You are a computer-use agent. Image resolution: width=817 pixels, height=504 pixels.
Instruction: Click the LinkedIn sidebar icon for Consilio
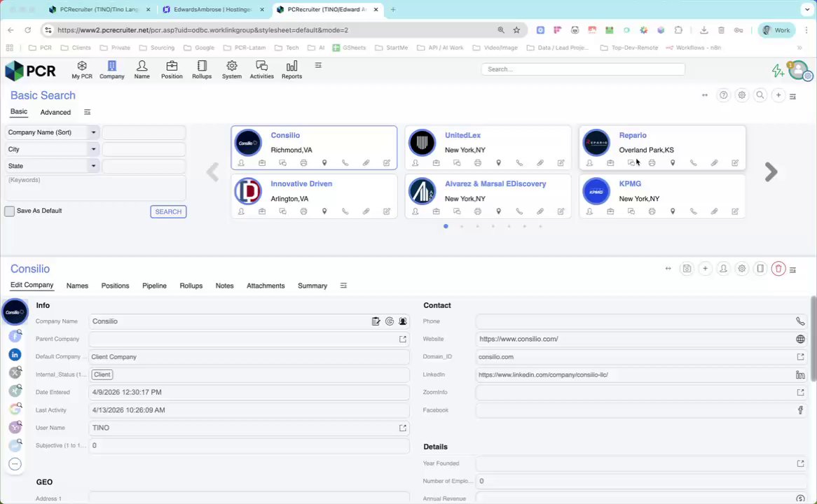[15, 355]
